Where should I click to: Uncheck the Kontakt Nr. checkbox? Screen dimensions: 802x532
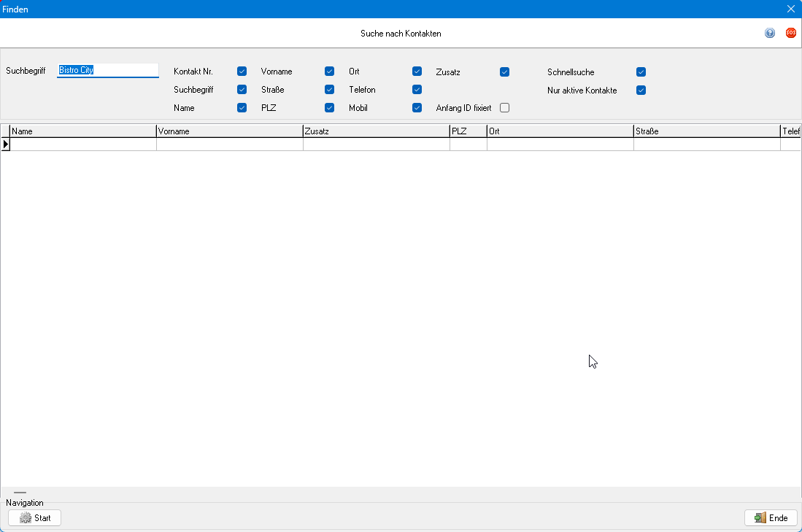[242, 72]
